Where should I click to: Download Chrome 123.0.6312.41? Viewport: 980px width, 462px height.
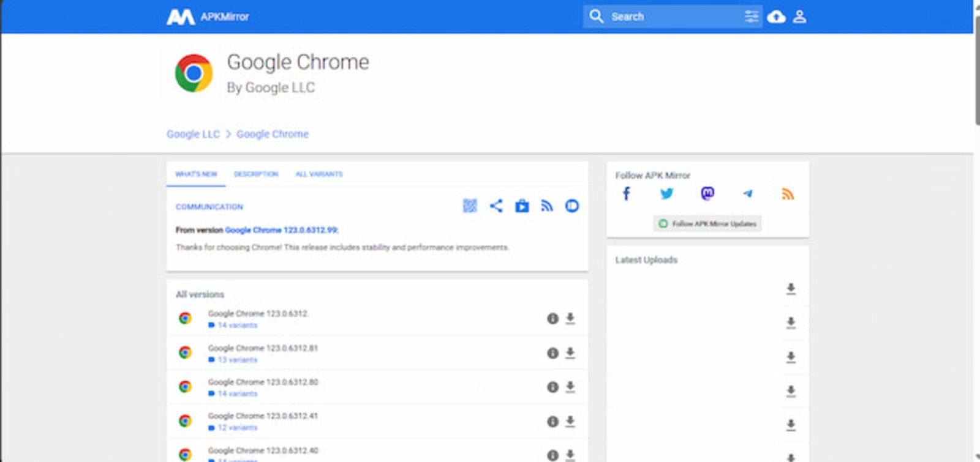(570, 422)
